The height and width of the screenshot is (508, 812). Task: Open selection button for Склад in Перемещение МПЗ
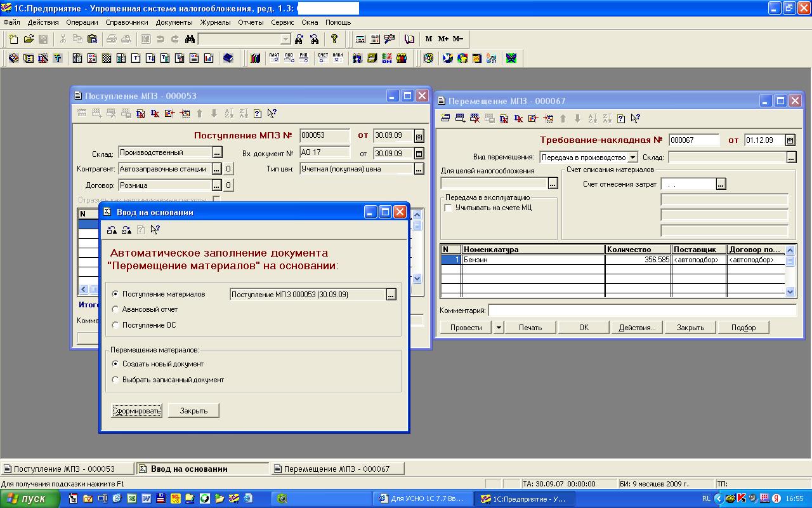[791, 157]
